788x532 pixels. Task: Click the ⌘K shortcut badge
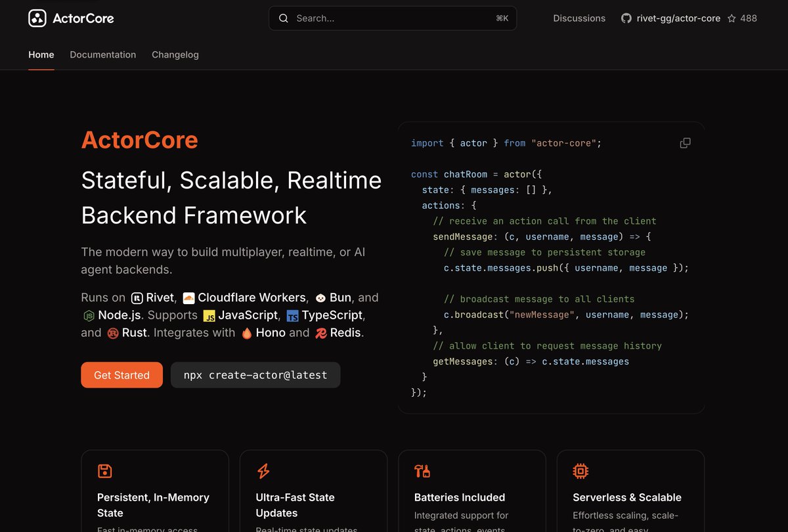point(502,18)
